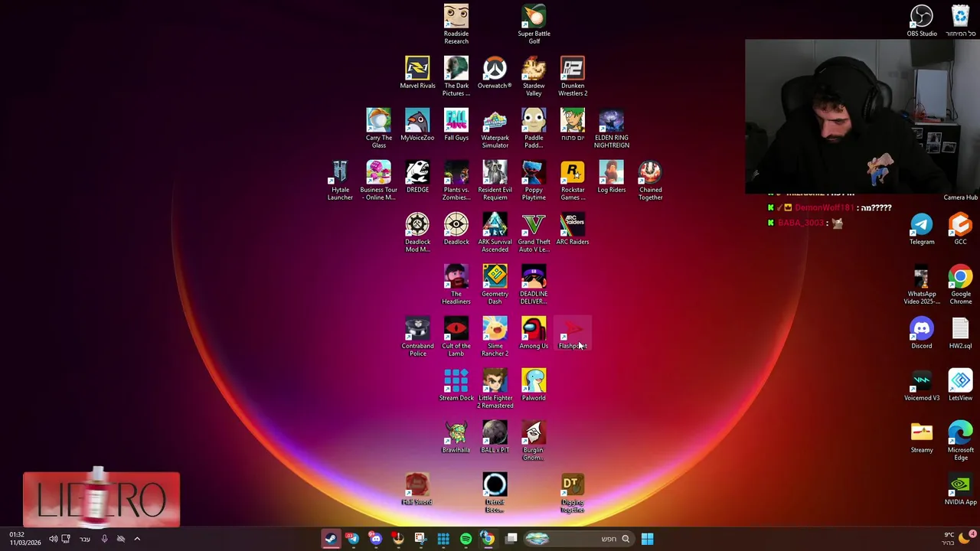Select the Palworld desktop icon
This screenshot has width=980, height=551.
point(534,385)
